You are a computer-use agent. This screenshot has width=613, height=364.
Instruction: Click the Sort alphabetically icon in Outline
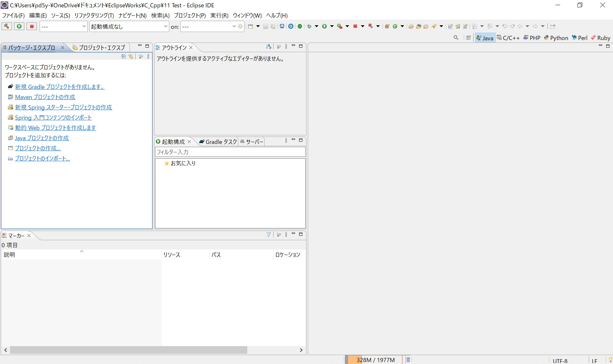pyautogui.click(x=269, y=47)
